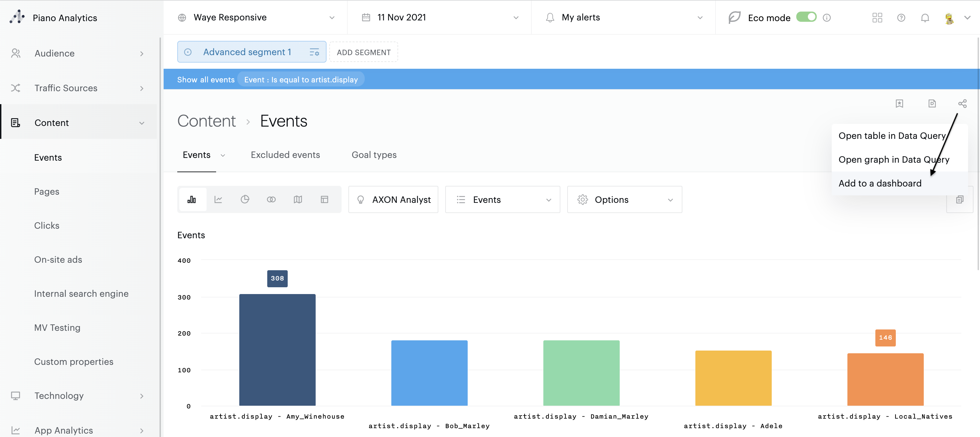Select the map visualization icon
The image size is (980, 437).
pyautogui.click(x=298, y=199)
